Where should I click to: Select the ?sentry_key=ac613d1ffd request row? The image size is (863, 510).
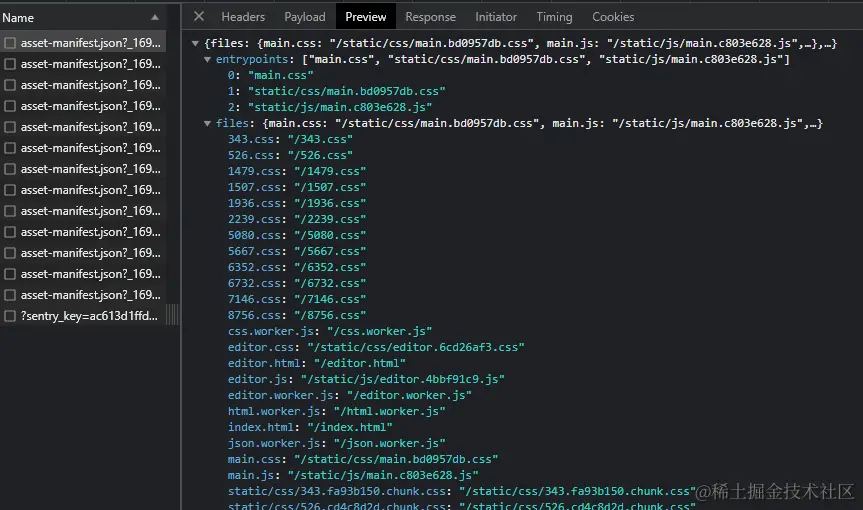tap(83, 316)
